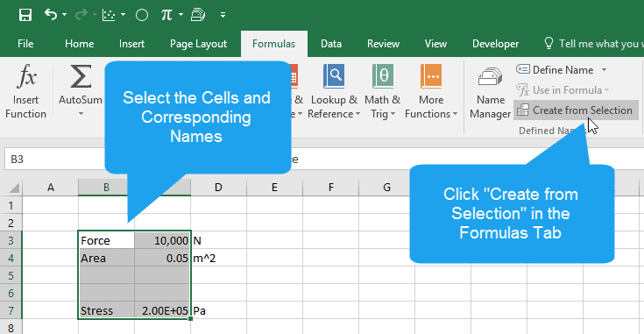Screen dimensions: 644x334
Task: Open the File tab
Action: point(25,44)
